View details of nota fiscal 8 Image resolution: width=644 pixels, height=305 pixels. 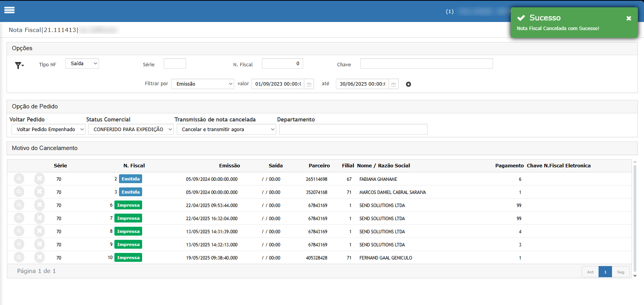19,231
